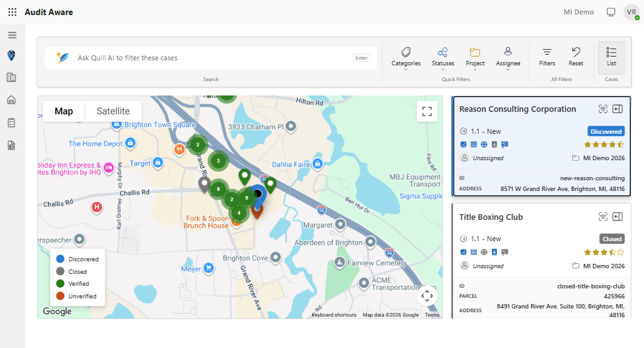Image resolution: width=644 pixels, height=348 pixels.
Task: Click the Meijer shopping cart marker
Action: pos(209,268)
